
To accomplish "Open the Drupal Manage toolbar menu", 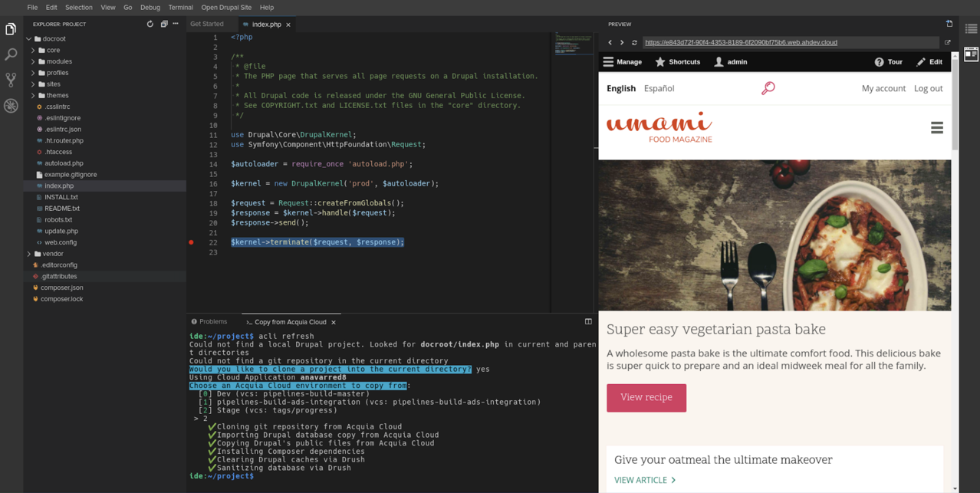I will tap(623, 62).
